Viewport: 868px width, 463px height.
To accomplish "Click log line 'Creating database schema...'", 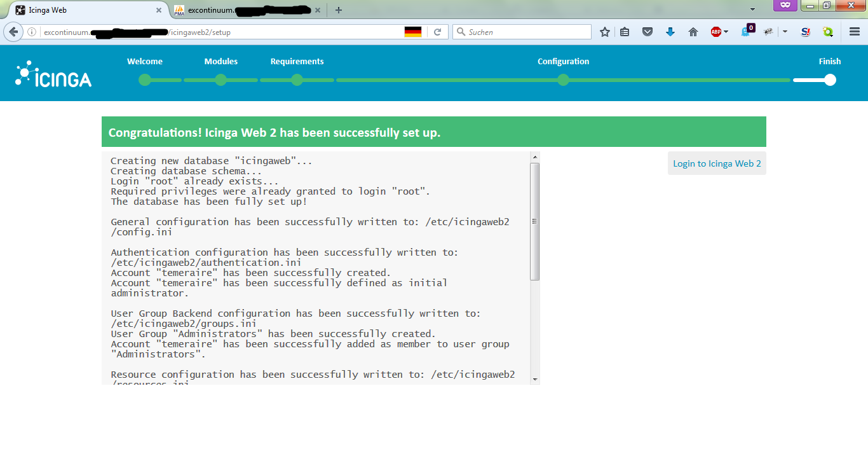I will click(186, 171).
